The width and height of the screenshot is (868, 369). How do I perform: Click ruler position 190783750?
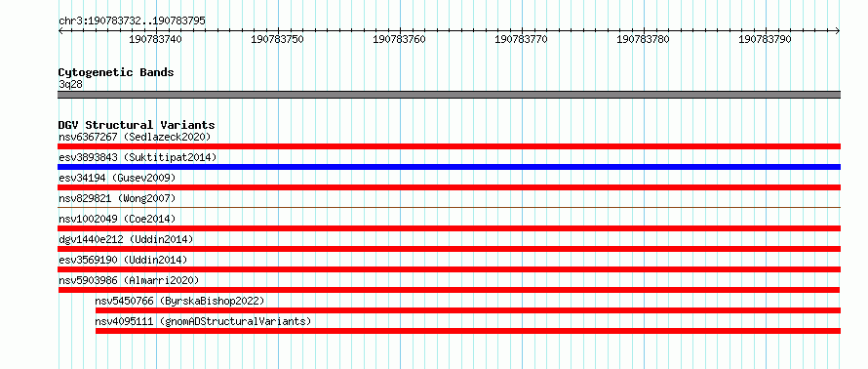pos(277,39)
